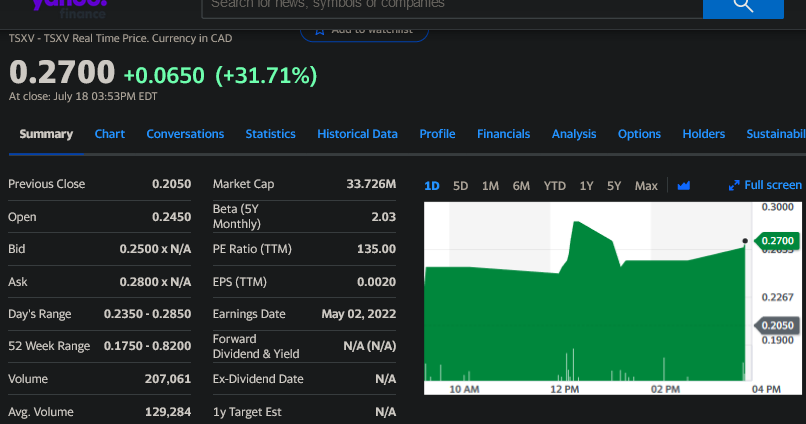
Task: Choose the YTD chart range
Action: click(x=554, y=186)
